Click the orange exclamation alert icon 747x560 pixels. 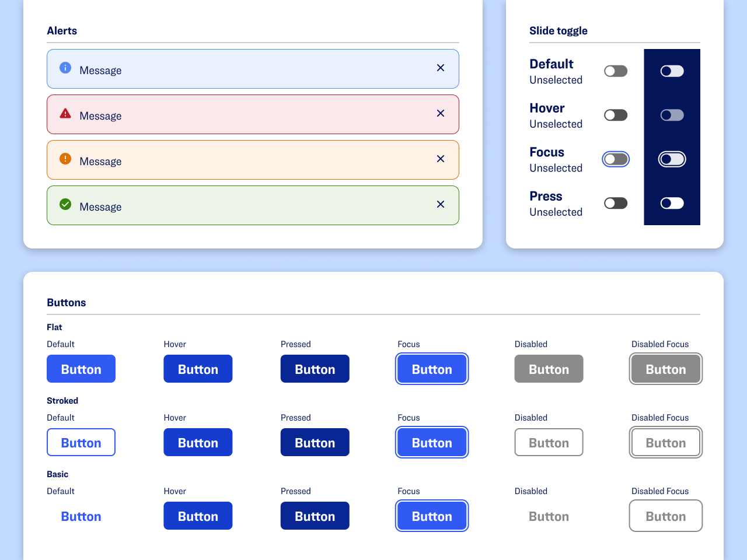pos(65,159)
